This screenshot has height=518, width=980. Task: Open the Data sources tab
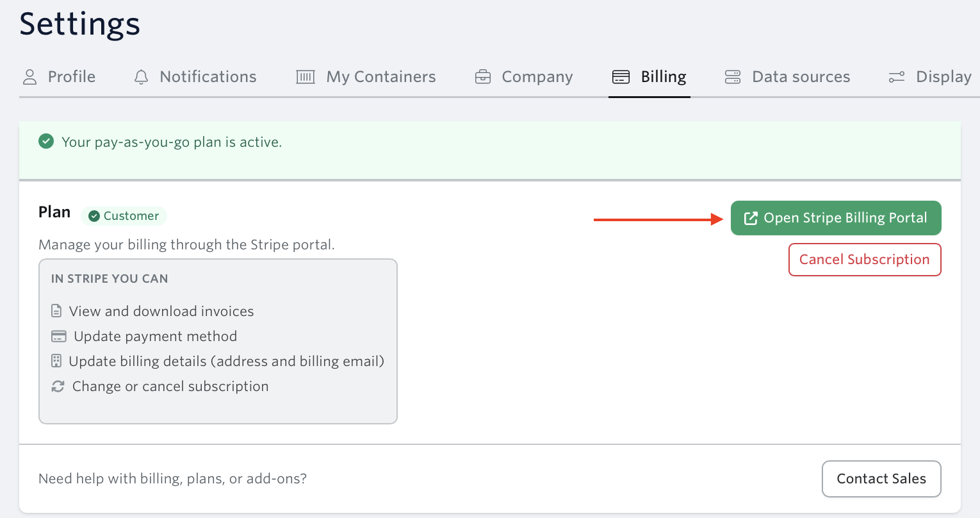[x=787, y=77]
